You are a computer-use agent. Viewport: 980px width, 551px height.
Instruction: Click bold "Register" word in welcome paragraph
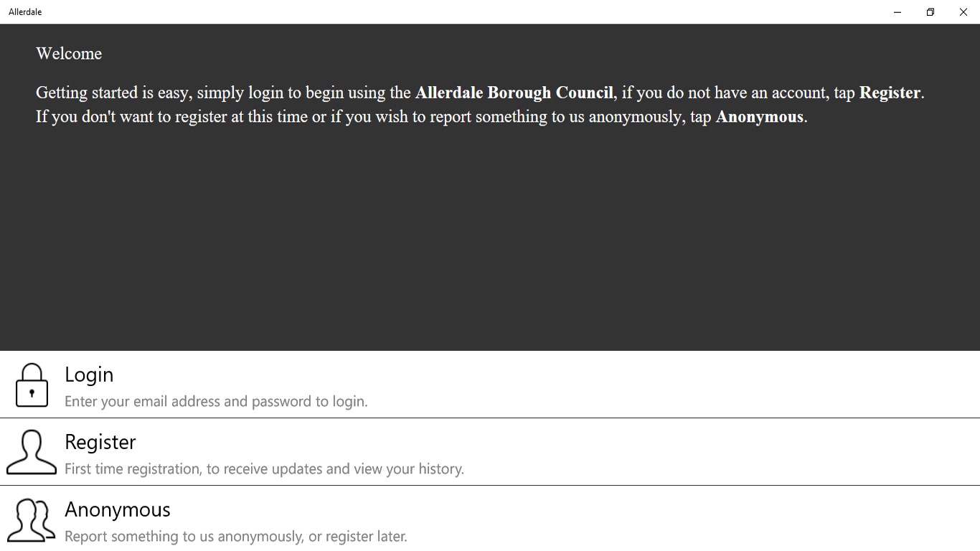[890, 93]
